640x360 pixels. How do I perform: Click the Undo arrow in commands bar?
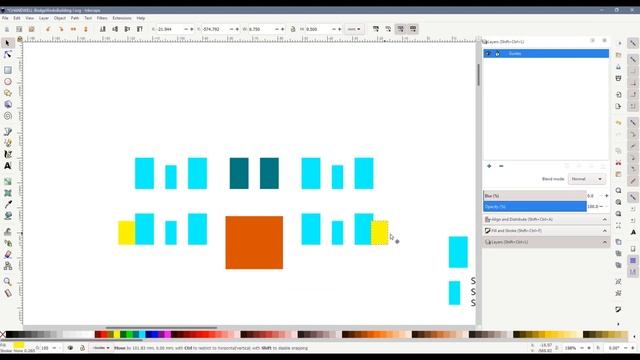pyautogui.click(x=618, y=122)
